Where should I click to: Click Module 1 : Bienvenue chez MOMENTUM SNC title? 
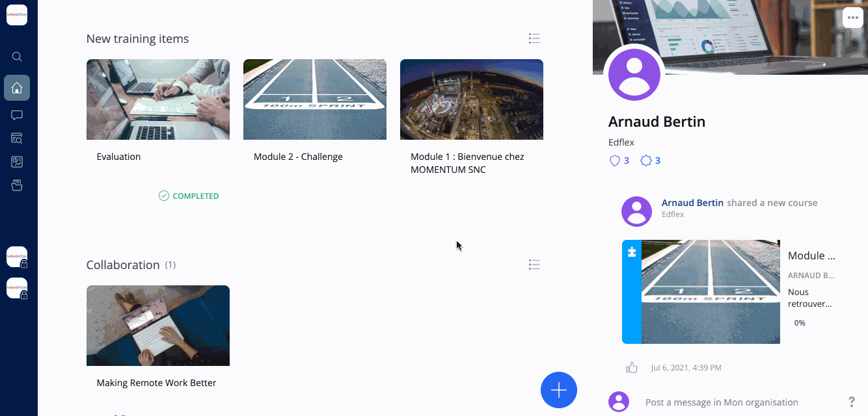click(467, 163)
